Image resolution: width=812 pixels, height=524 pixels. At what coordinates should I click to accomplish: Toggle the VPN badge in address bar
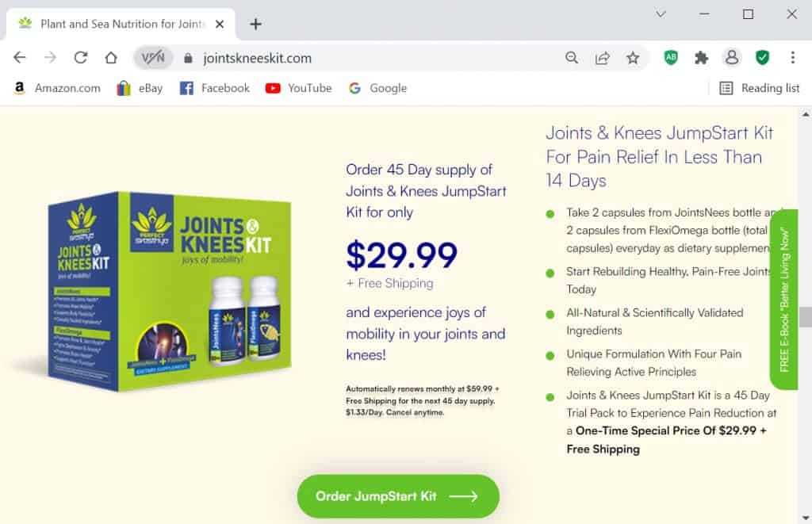(x=153, y=58)
